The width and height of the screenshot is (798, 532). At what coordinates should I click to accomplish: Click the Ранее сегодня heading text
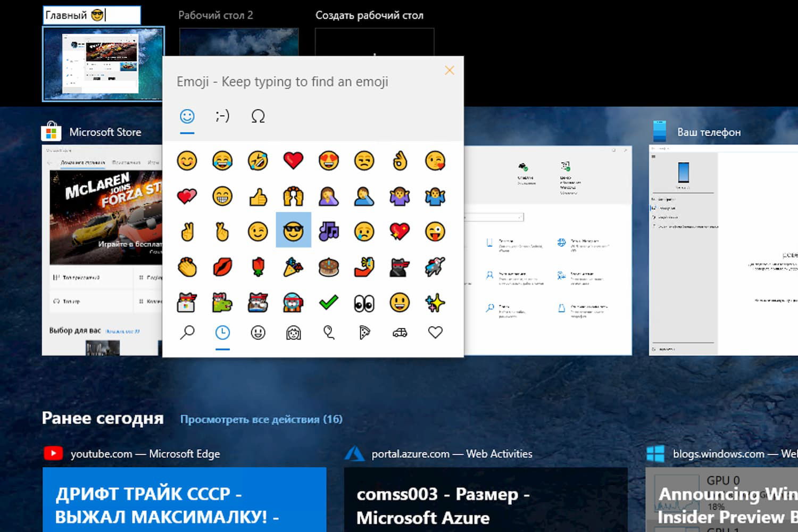click(x=103, y=419)
